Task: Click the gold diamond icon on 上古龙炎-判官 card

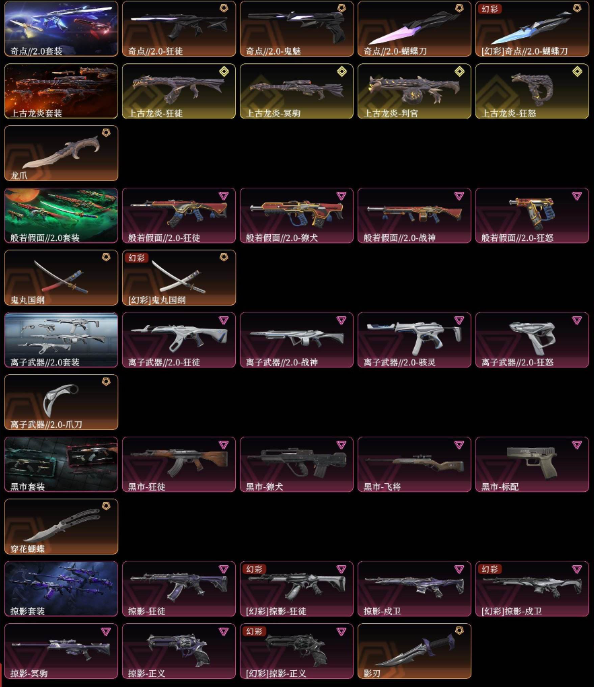Action: click(459, 71)
